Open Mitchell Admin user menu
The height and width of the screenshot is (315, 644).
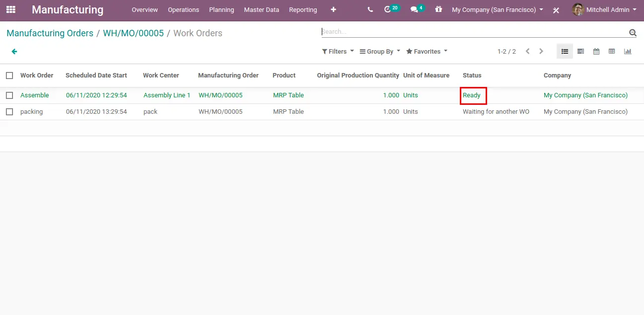[x=605, y=9]
